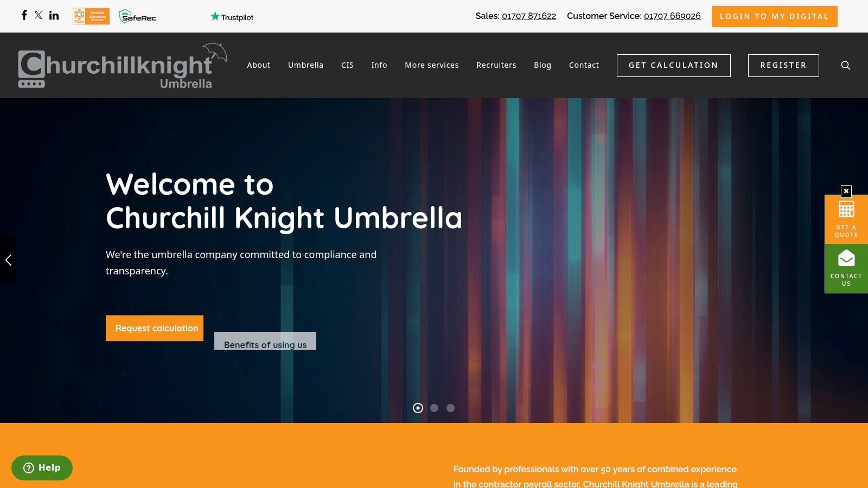Viewport: 868px width, 488px height.
Task: Open the Help chat widget
Action: coord(42,468)
